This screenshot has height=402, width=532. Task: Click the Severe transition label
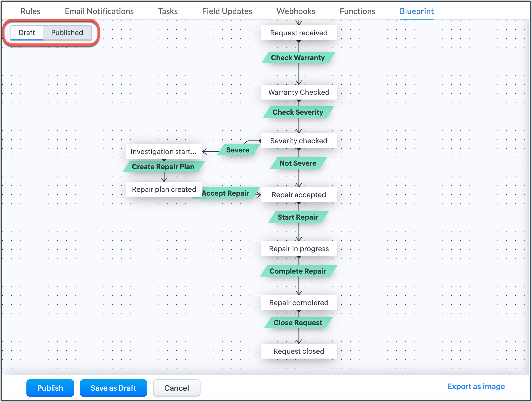(x=237, y=150)
